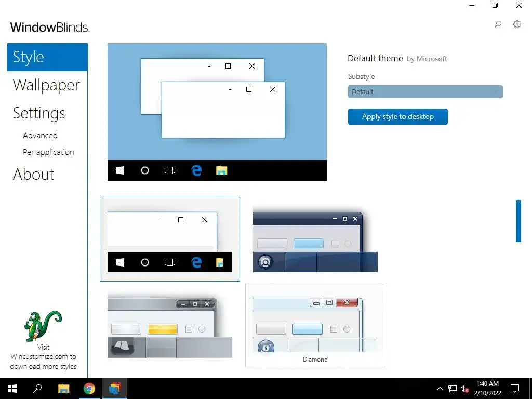Go to About page
The image size is (532, 399).
pyautogui.click(x=33, y=175)
